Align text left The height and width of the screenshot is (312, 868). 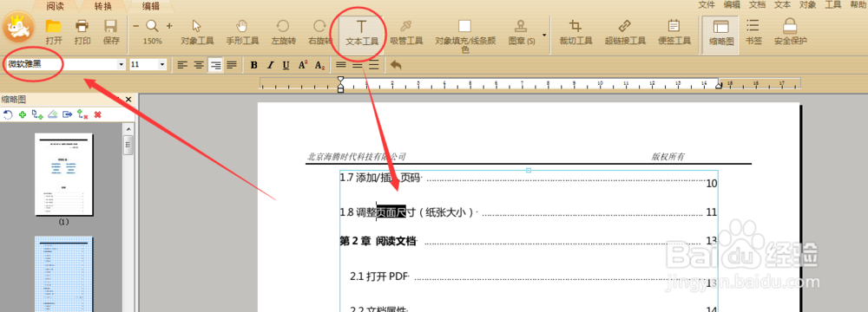click(182, 65)
